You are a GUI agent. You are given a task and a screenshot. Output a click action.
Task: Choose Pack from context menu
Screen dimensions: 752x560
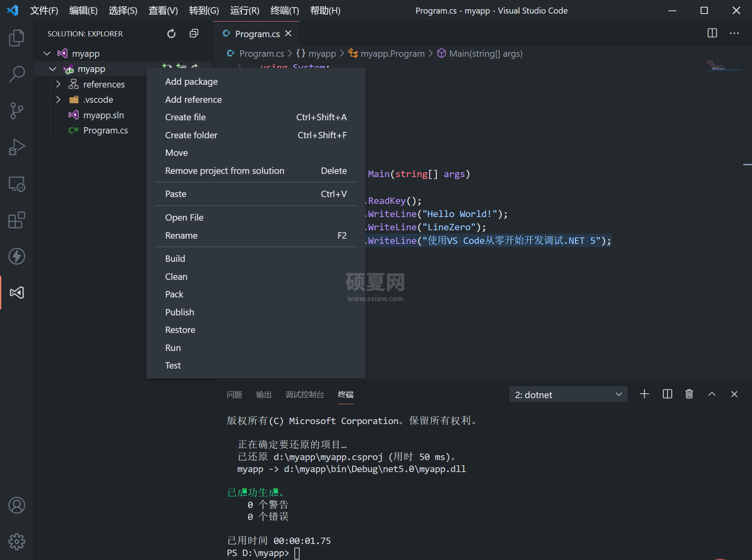click(256, 294)
